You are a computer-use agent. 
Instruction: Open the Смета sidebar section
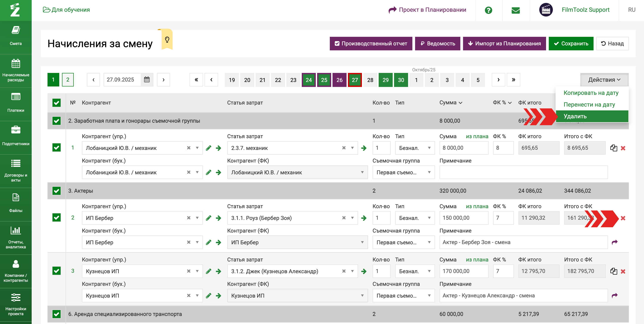tap(16, 36)
